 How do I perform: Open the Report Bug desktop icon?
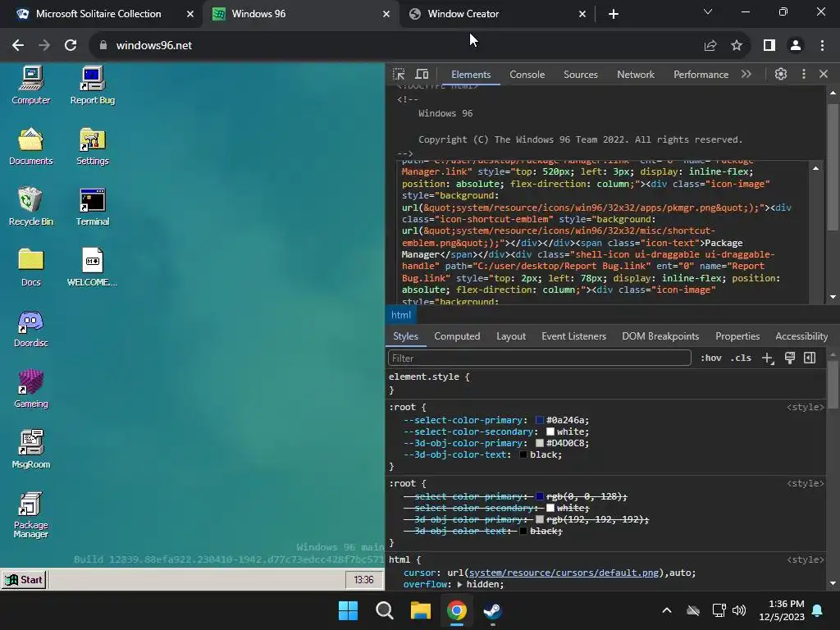tap(92, 85)
